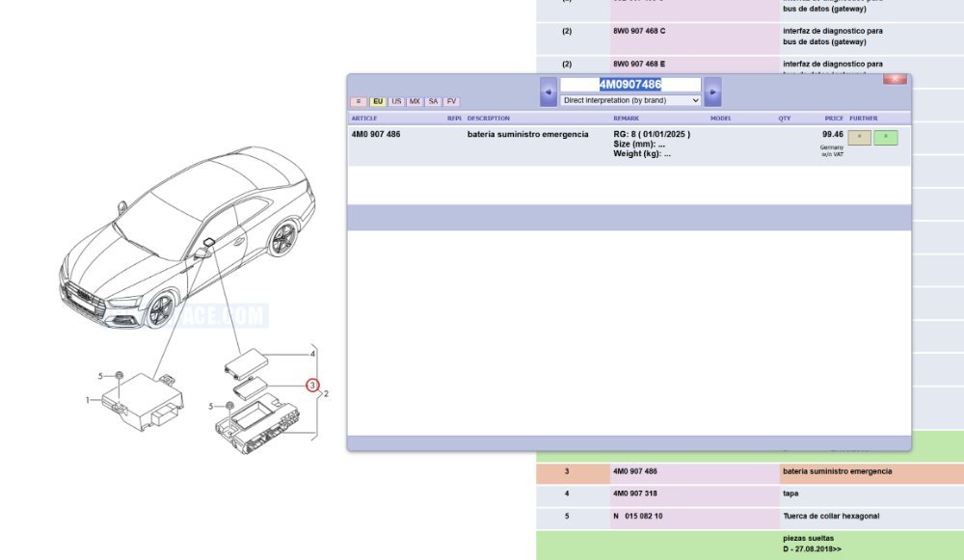The height and width of the screenshot is (560, 964).
Task: Click article number 4M0 907 486 in popup
Action: click(x=376, y=134)
